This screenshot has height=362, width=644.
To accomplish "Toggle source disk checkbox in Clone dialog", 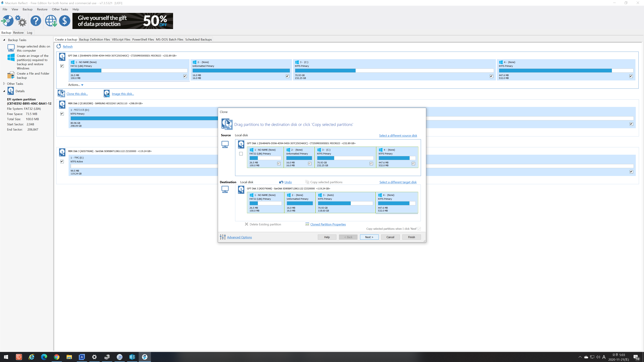I will coord(241,154).
